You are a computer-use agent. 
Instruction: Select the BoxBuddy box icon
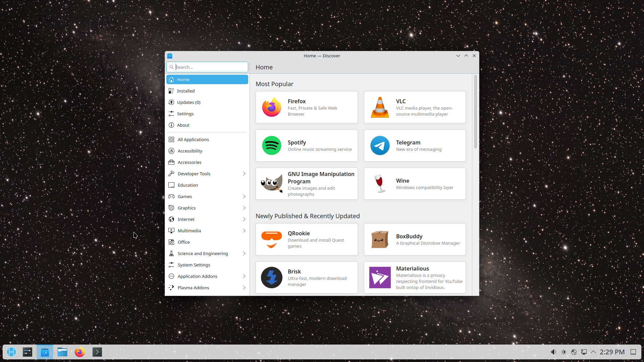click(x=380, y=239)
